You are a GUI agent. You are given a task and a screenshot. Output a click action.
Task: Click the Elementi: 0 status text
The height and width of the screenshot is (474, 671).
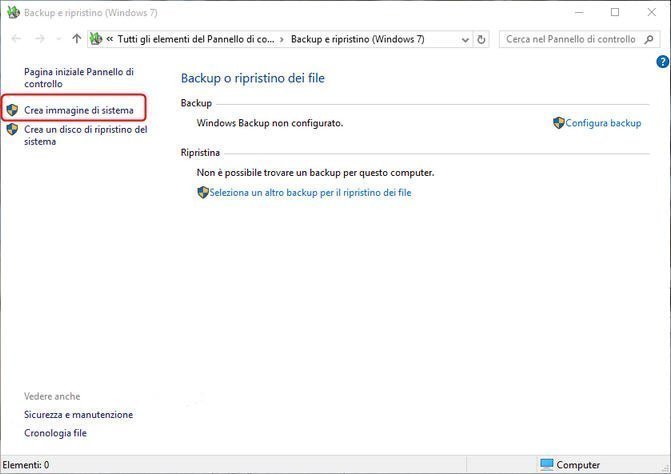(x=26, y=465)
